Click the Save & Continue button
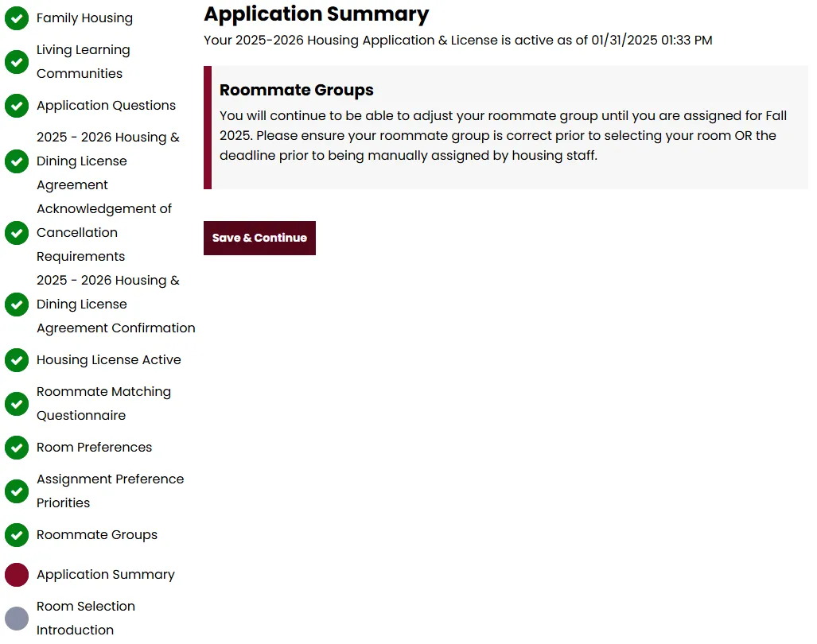Viewport: 817px width, 644px height. point(259,238)
